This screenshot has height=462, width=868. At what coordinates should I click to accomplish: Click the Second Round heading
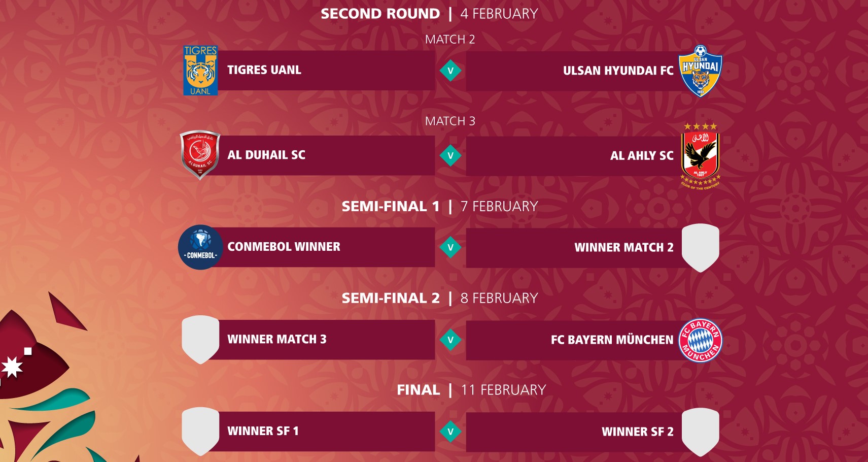tap(430, 14)
